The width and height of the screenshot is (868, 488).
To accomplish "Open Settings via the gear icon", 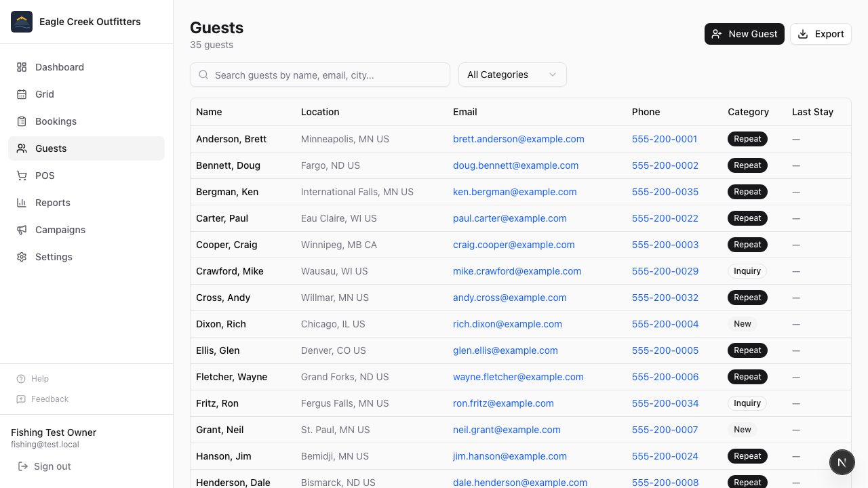I will 22,257.
